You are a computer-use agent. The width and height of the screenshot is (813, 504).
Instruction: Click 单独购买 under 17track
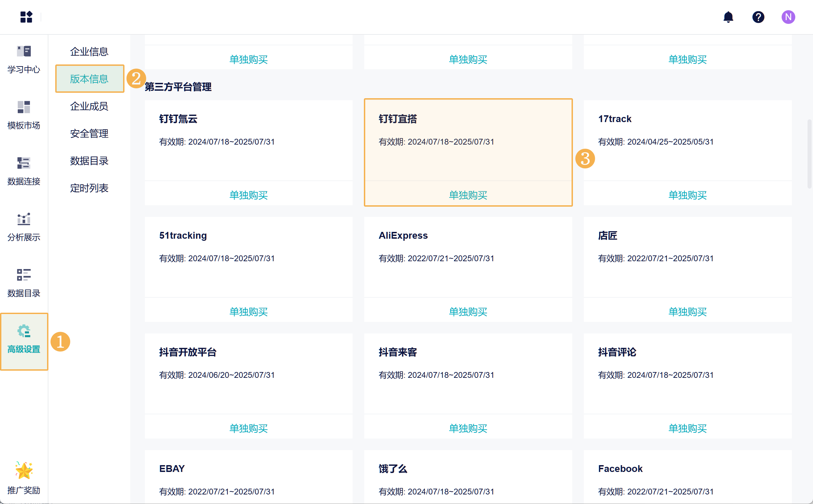pos(688,195)
